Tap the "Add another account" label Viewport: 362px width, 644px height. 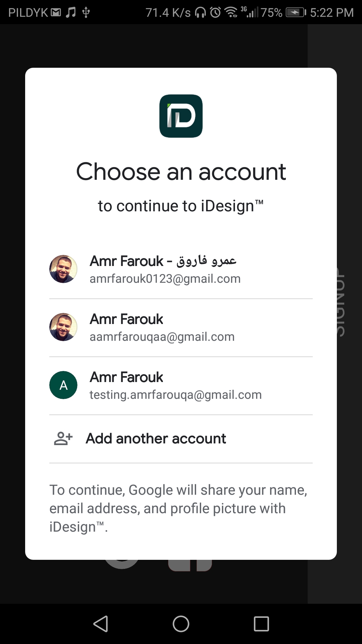156,438
